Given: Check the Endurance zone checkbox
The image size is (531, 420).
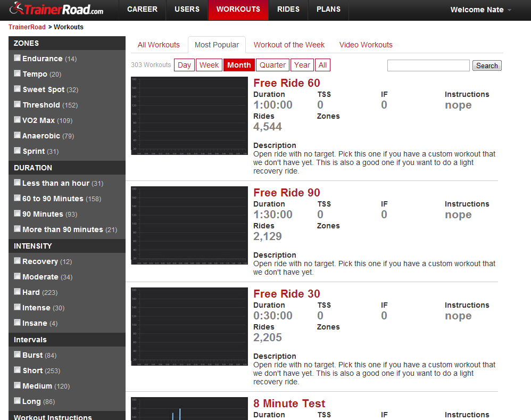Looking at the screenshot, I should pyautogui.click(x=17, y=58).
